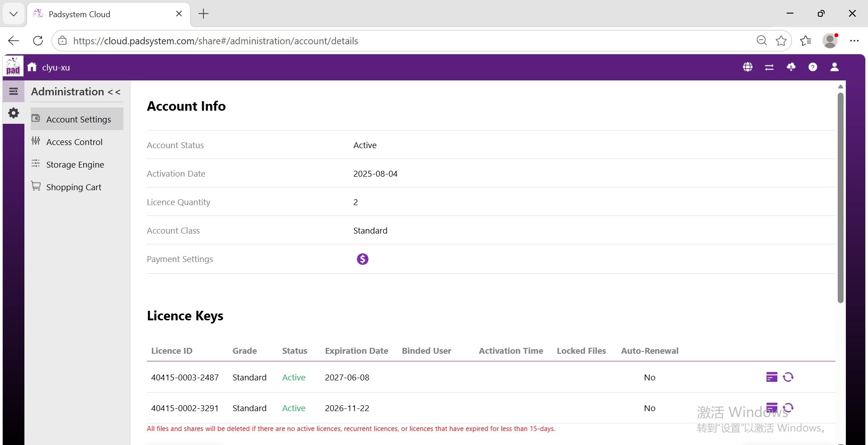This screenshot has width=868, height=445.
Task: Add page to favorites star
Action: tap(781, 41)
